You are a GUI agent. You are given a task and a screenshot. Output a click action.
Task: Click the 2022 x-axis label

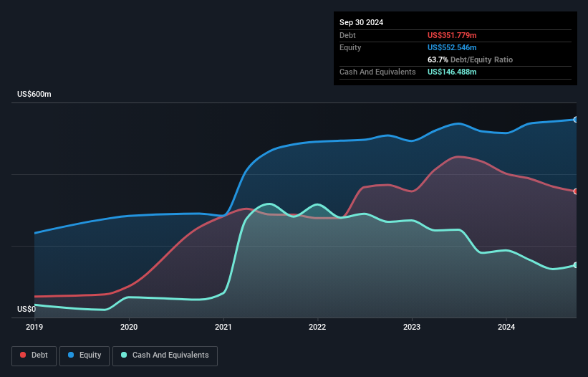coord(317,327)
